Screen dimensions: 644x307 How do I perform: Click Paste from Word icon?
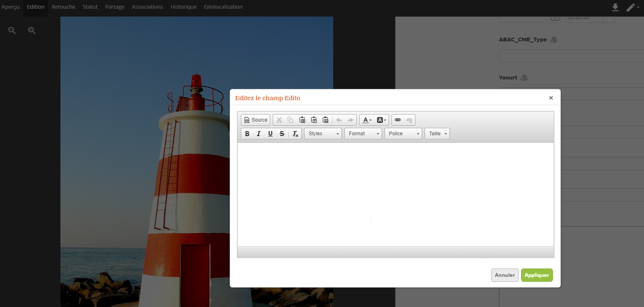click(325, 120)
